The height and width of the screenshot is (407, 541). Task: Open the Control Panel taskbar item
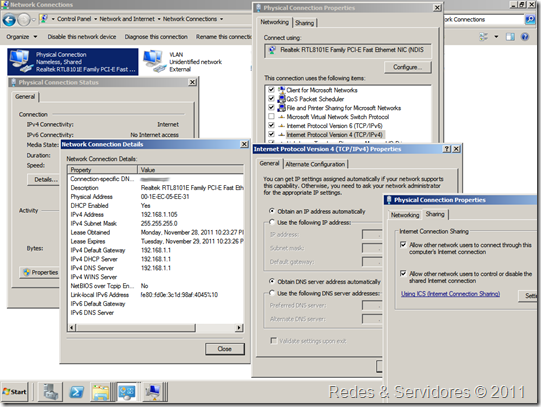[x=127, y=392]
